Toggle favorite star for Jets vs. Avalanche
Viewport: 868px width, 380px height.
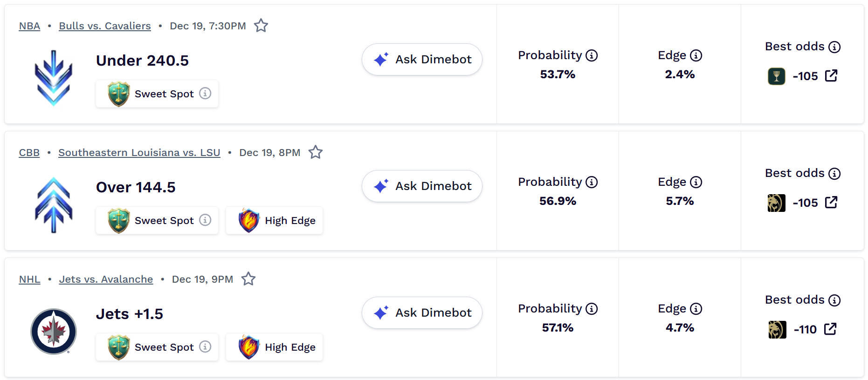[248, 279]
